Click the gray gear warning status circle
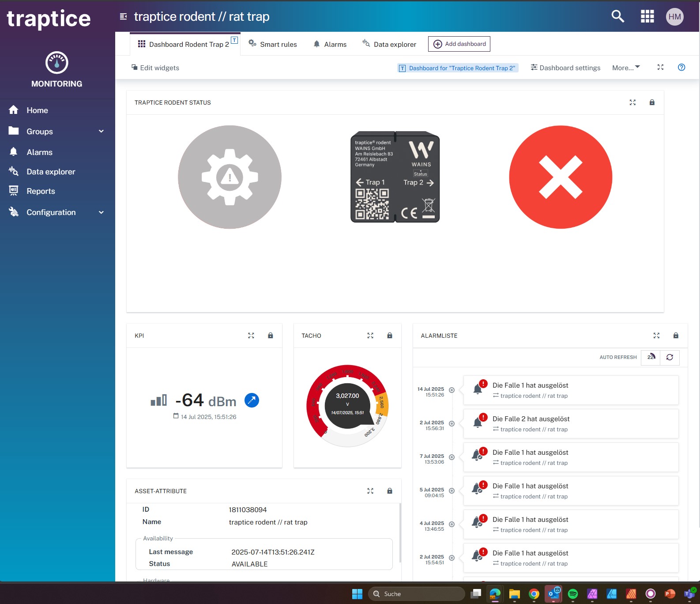700x604 pixels. [x=230, y=177]
